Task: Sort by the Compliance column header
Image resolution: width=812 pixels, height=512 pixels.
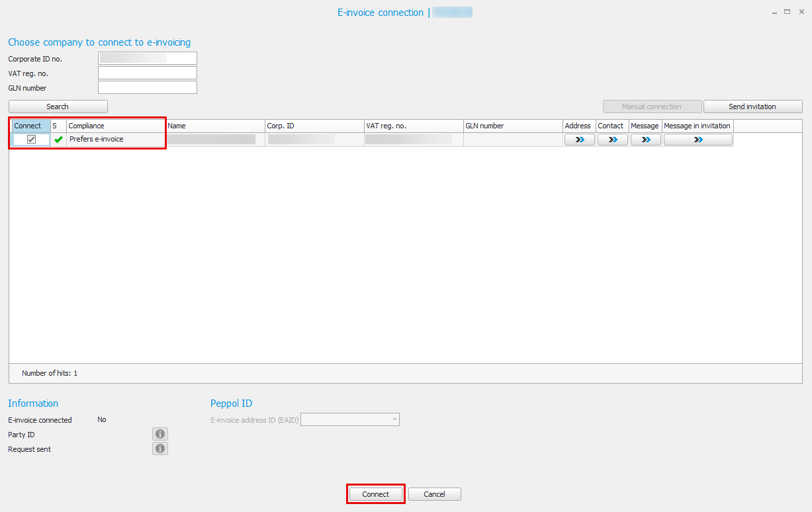Action: (x=115, y=126)
